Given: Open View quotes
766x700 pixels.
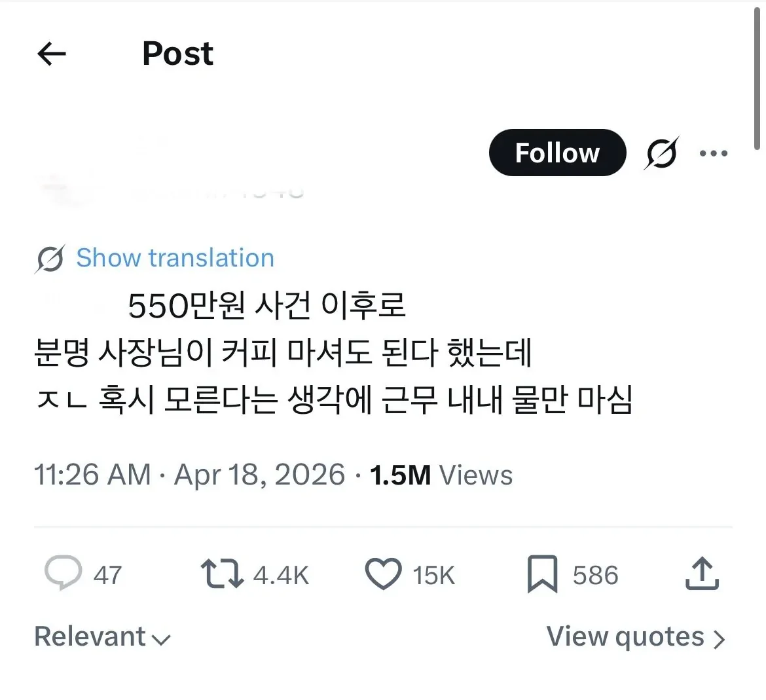Looking at the screenshot, I should 625,636.
